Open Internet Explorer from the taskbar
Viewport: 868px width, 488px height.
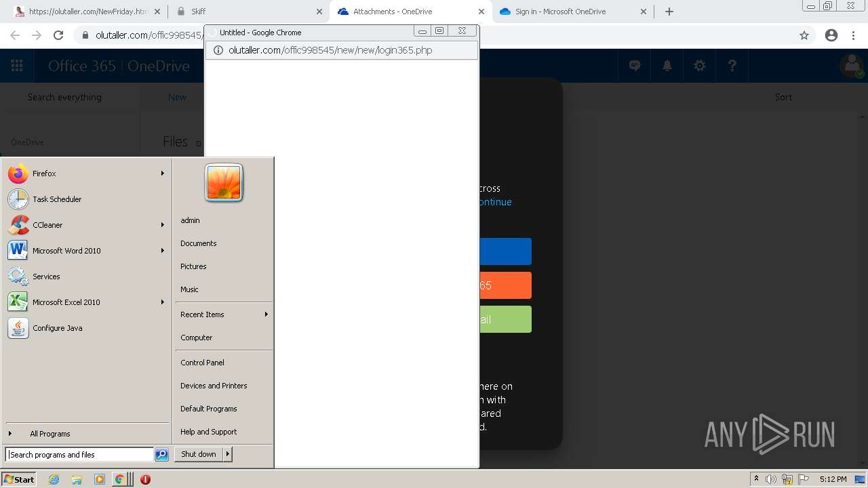(54, 479)
